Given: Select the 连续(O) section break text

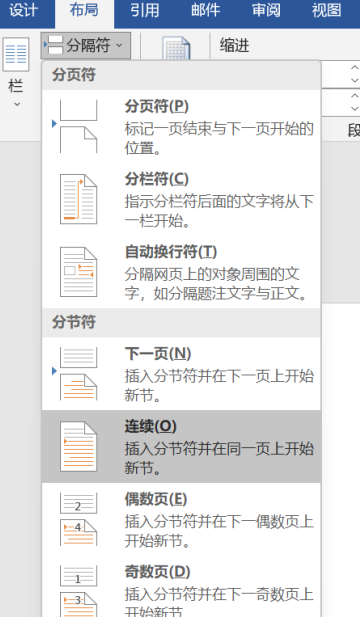Looking at the screenshot, I should (151, 426).
